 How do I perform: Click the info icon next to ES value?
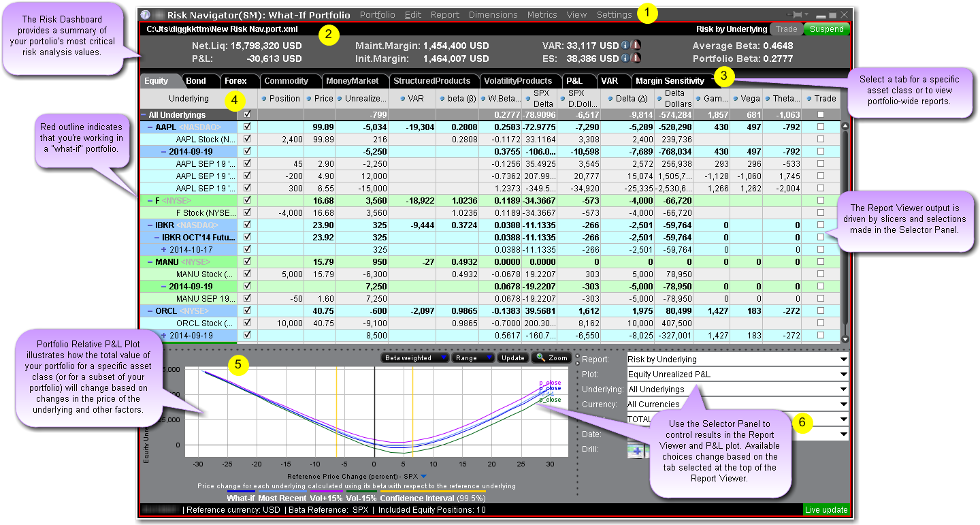pos(625,59)
